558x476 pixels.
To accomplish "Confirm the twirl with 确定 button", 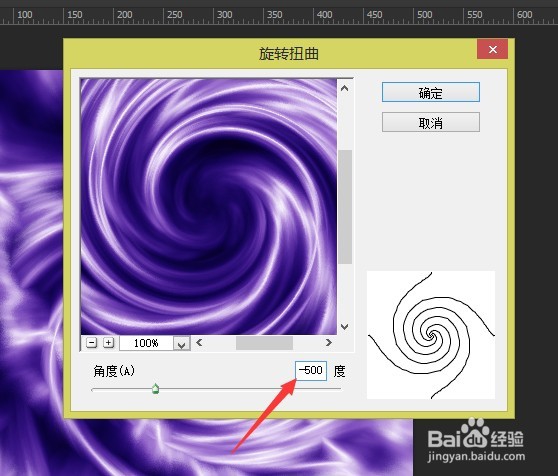I will (x=431, y=92).
